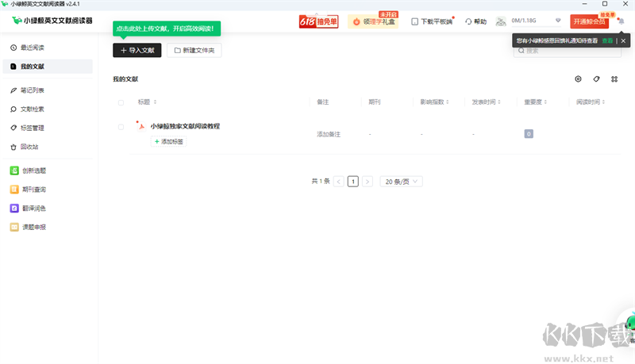Screen dimensions: 635x364
Task: Open 标签管理 tag management
Action: click(x=48, y=128)
